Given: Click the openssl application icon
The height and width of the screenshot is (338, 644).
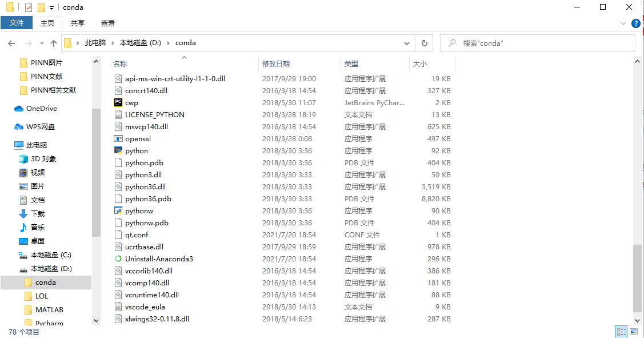Looking at the screenshot, I should point(118,138).
